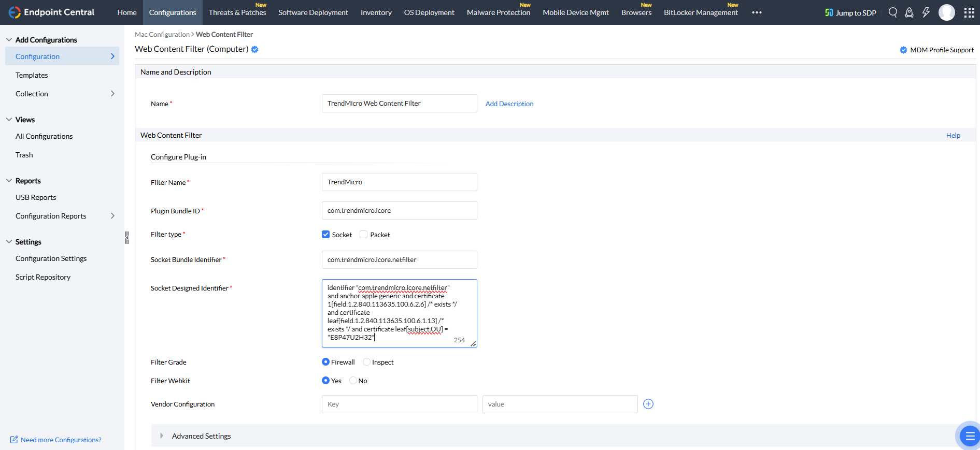Go to Mobile Device Mgmt
Viewport: 980px width, 450px height.
pos(576,12)
